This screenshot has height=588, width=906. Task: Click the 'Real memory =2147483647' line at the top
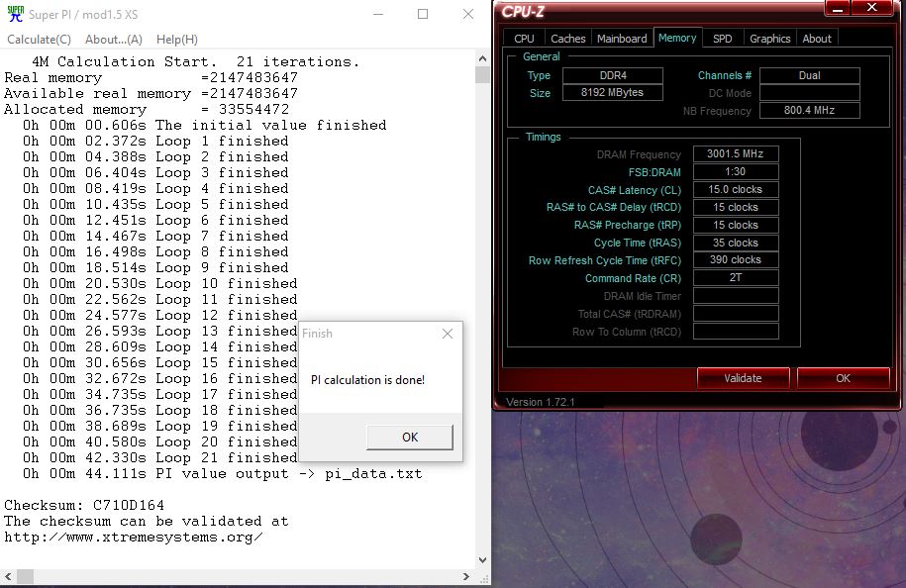coord(151,77)
